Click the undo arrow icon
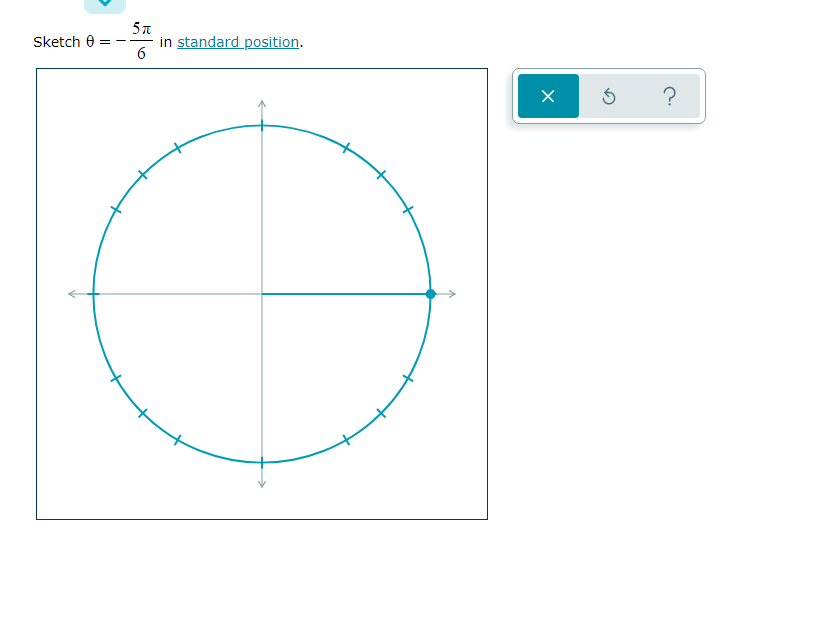The width and height of the screenshot is (833, 627). (x=609, y=96)
